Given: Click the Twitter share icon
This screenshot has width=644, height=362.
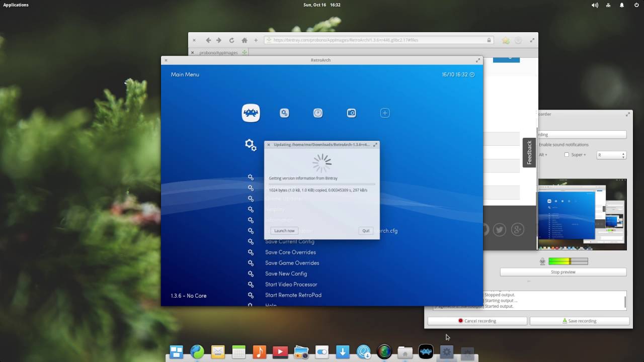Looking at the screenshot, I should coord(499,230).
